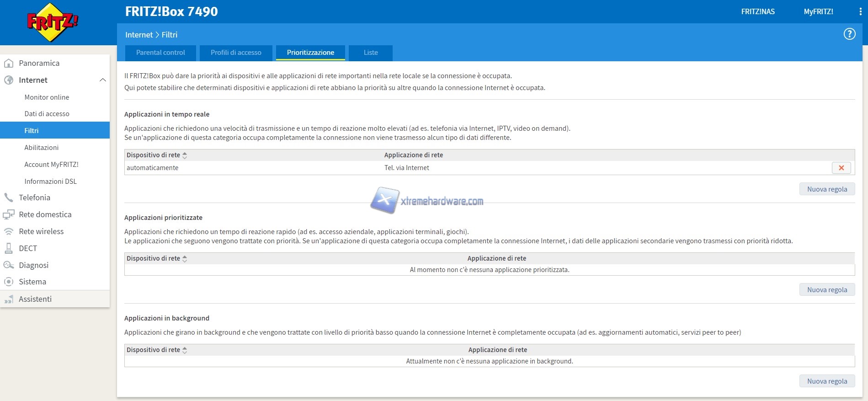Open the Profili di accesso tab
This screenshot has width=868, height=401.
pos(236,53)
